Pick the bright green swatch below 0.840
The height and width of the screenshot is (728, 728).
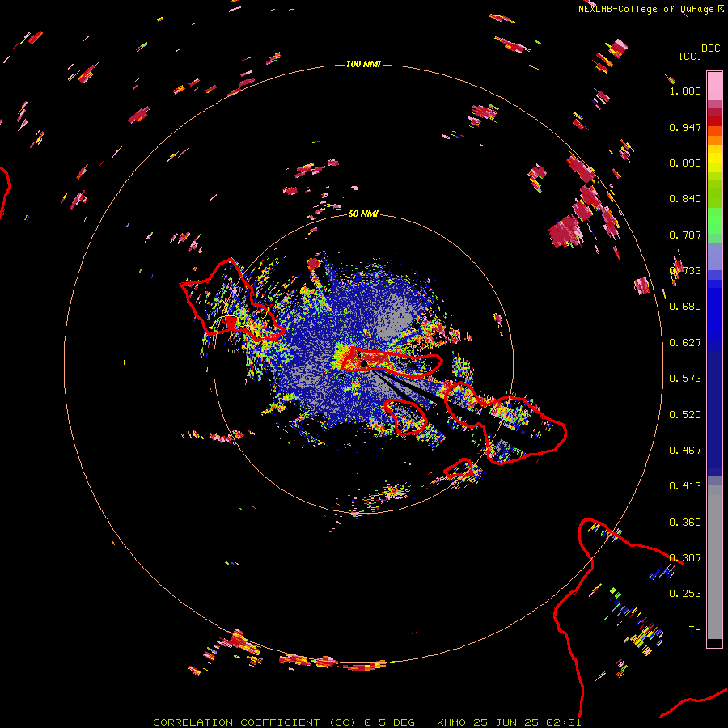pos(714,220)
